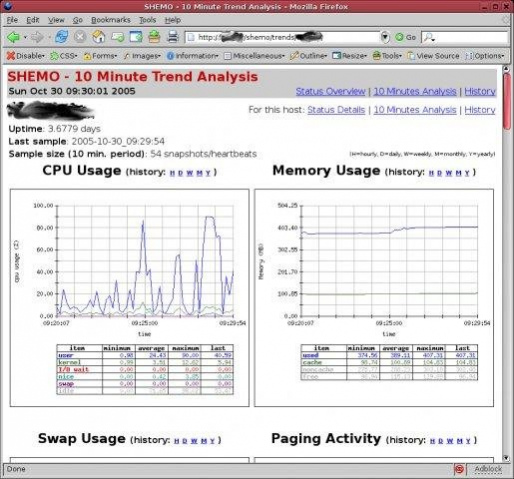This screenshot has width=514, height=479.
Task: Click the vertical scrollbar thumb
Action: pos(507,101)
